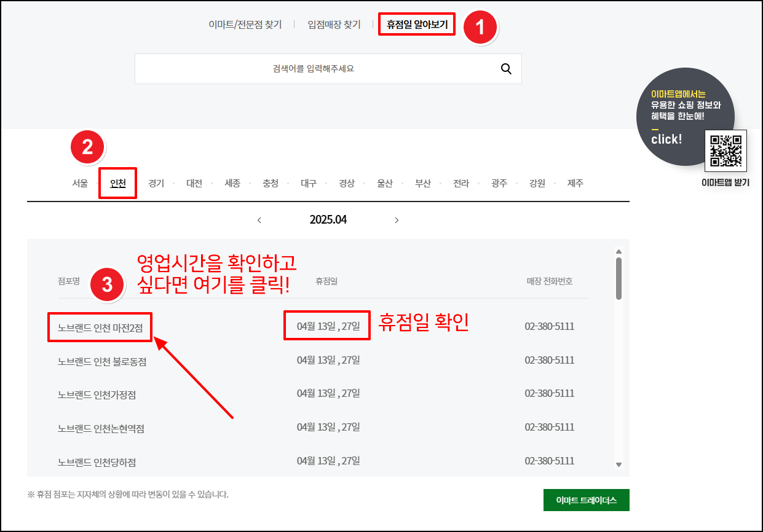Click 인천가정점 closing dates cell
The height and width of the screenshot is (532, 763).
point(328,393)
